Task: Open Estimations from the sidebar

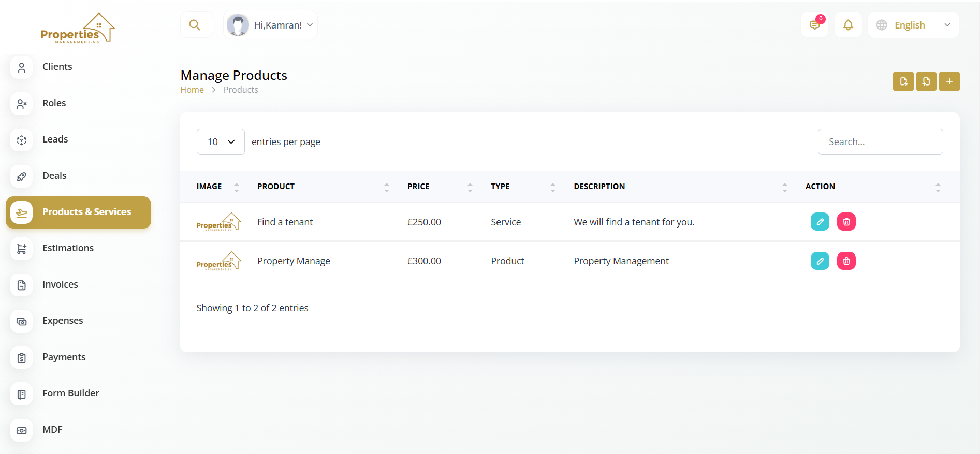Action: pyautogui.click(x=68, y=248)
